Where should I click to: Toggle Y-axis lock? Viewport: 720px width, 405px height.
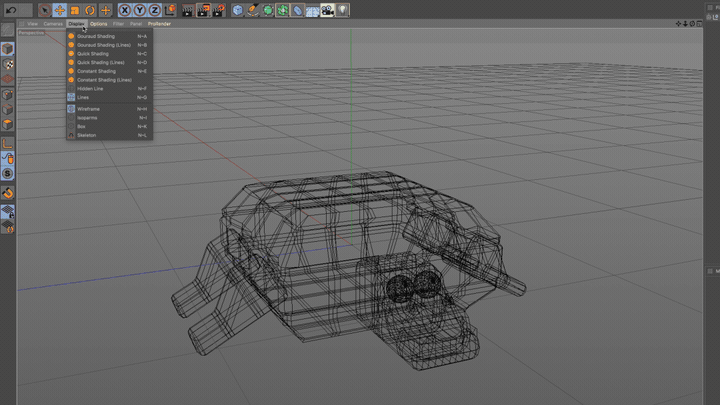tap(139, 10)
